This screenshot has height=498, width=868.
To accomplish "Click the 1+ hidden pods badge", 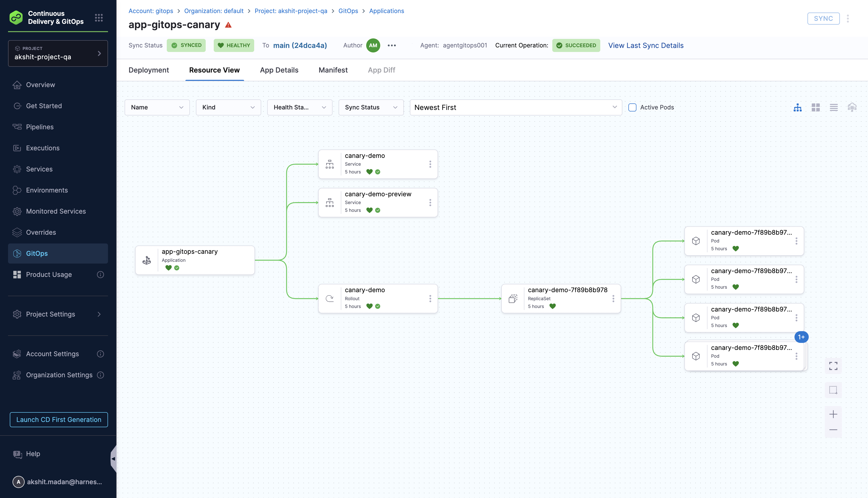I will tap(802, 337).
